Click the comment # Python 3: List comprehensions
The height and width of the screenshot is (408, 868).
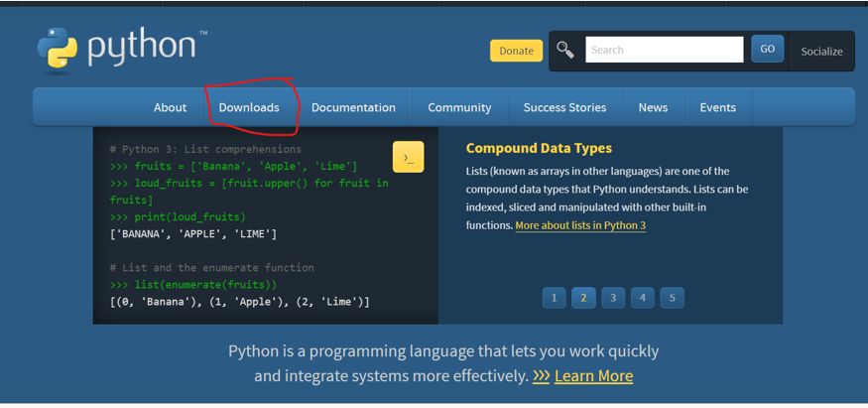pyautogui.click(x=205, y=150)
